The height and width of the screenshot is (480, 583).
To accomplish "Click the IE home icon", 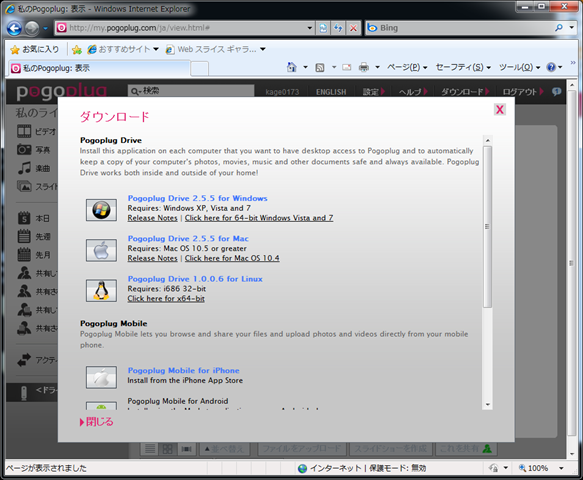I will [292, 67].
